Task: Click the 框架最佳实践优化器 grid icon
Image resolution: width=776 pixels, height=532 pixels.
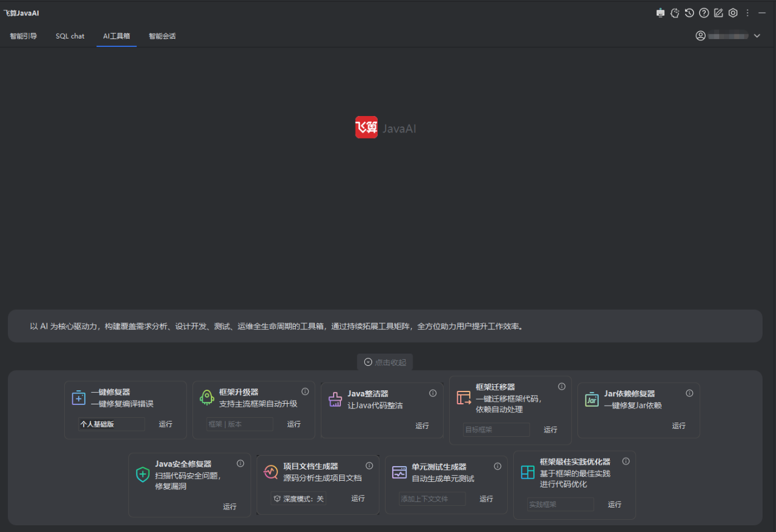Action: (527, 472)
